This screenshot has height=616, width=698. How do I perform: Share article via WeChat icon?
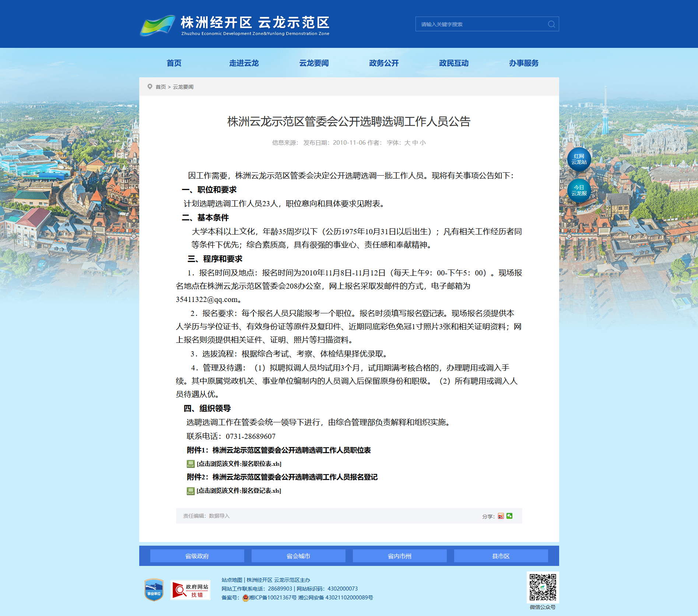pos(509,516)
